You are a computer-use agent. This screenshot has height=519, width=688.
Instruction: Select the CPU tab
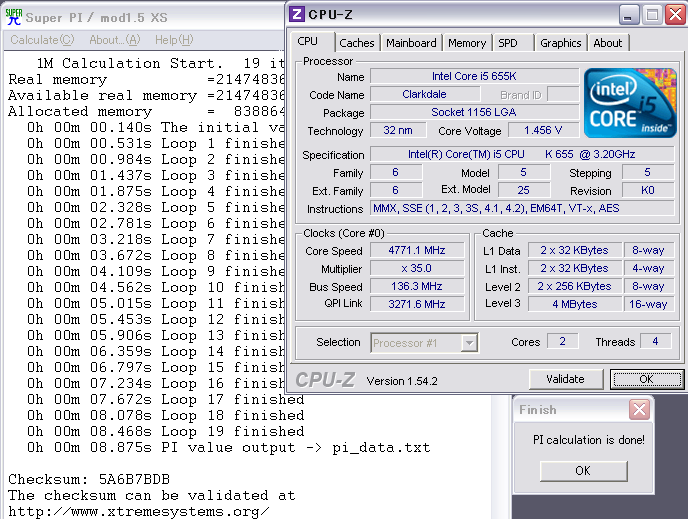coord(311,41)
